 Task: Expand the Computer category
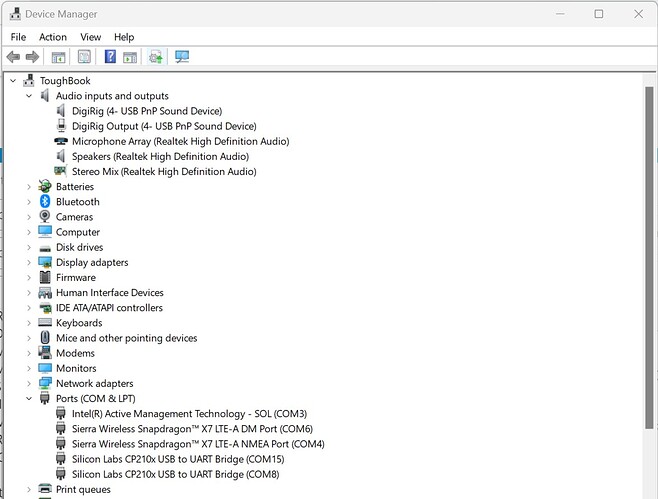pyautogui.click(x=29, y=232)
